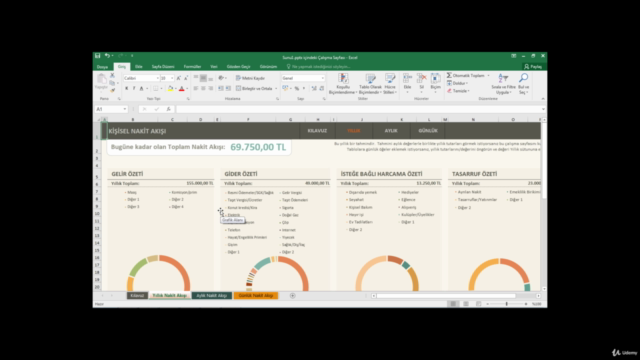Open Biçim cell format menu

pos(436,84)
